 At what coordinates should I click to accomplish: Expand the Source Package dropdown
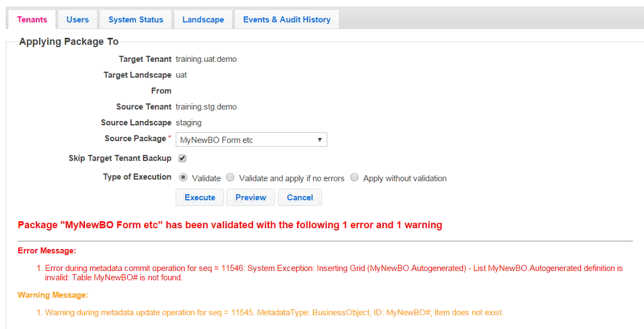click(251, 140)
